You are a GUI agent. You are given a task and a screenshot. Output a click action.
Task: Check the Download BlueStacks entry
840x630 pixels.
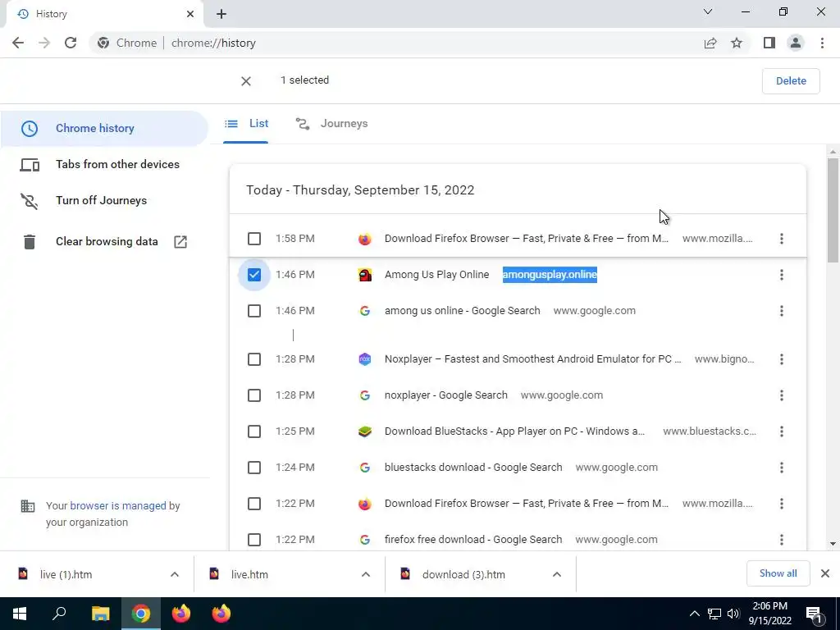tap(254, 431)
